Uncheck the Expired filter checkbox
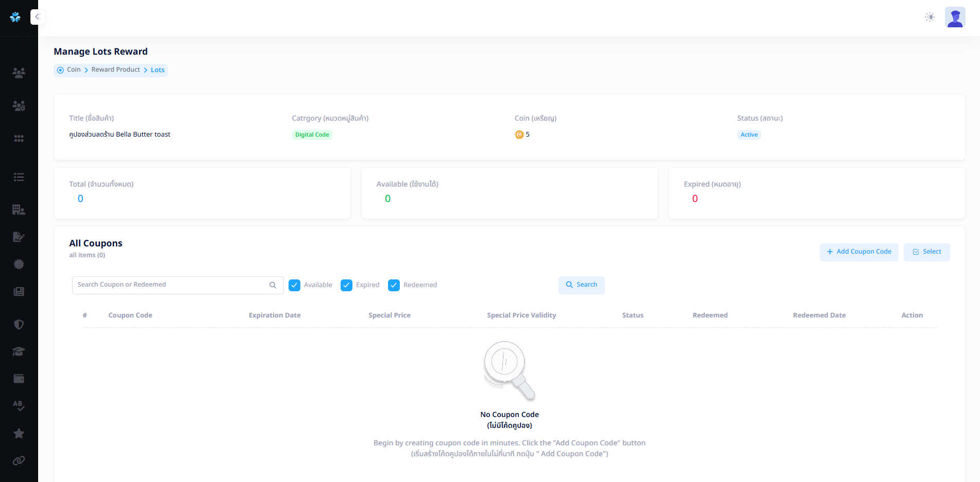Viewport: 980px width, 482px height. pos(347,285)
